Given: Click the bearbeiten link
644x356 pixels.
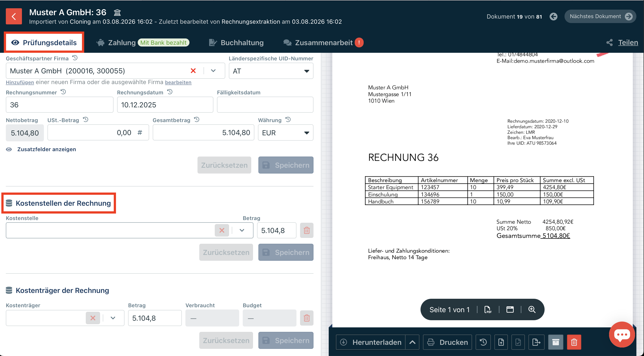Looking at the screenshot, I should tap(178, 82).
